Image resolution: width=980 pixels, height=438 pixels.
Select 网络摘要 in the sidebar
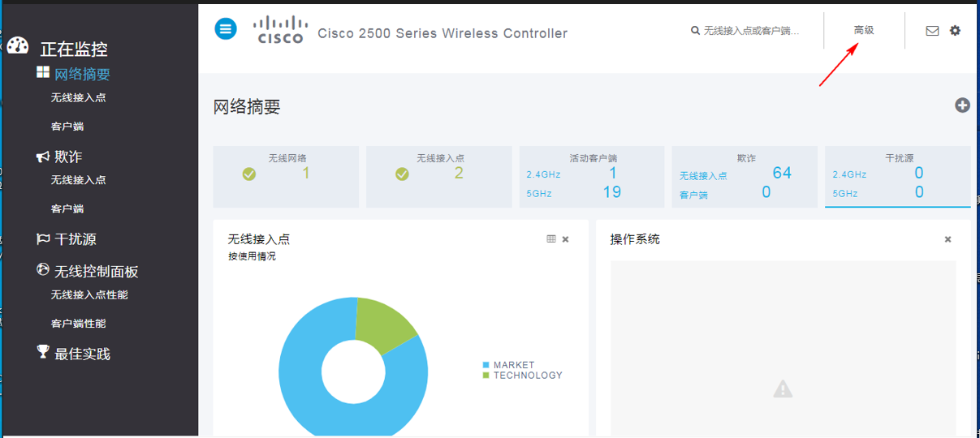click(82, 74)
